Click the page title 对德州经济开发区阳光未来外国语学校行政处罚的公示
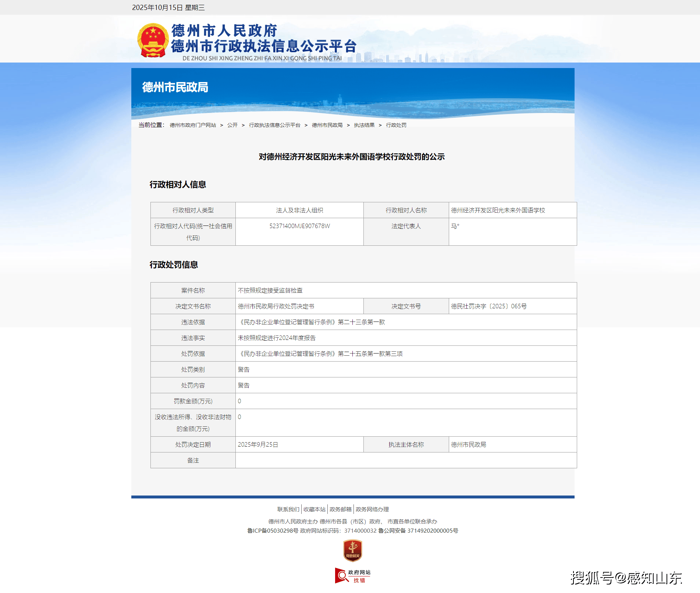Viewport: 700px width, 593px height. click(352, 157)
